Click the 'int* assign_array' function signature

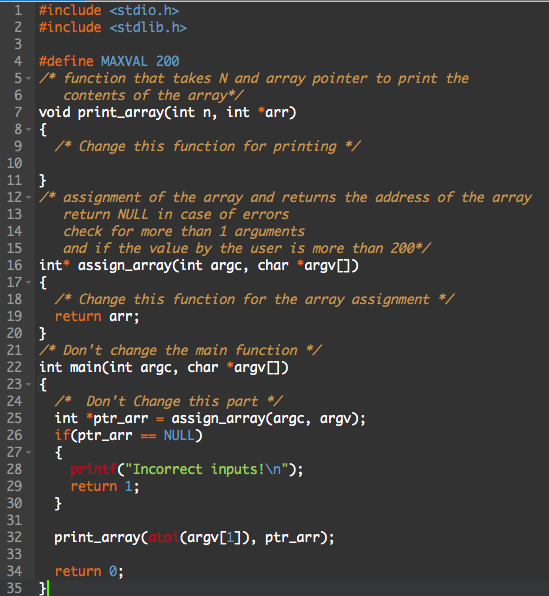pyautogui.click(x=199, y=265)
